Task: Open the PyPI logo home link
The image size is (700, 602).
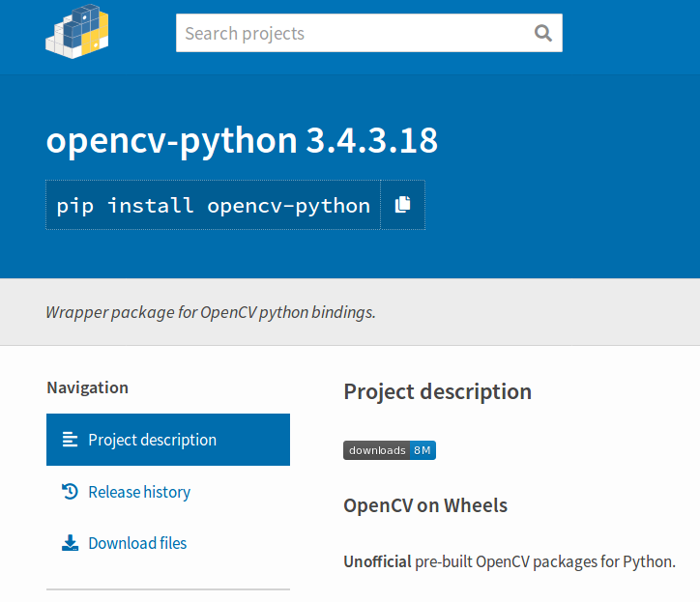Action: pyautogui.click(x=76, y=31)
